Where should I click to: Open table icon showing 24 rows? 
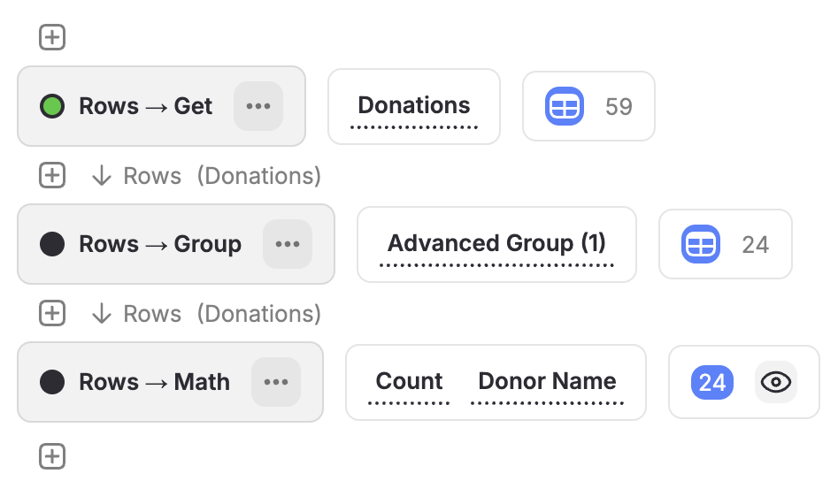coord(701,244)
